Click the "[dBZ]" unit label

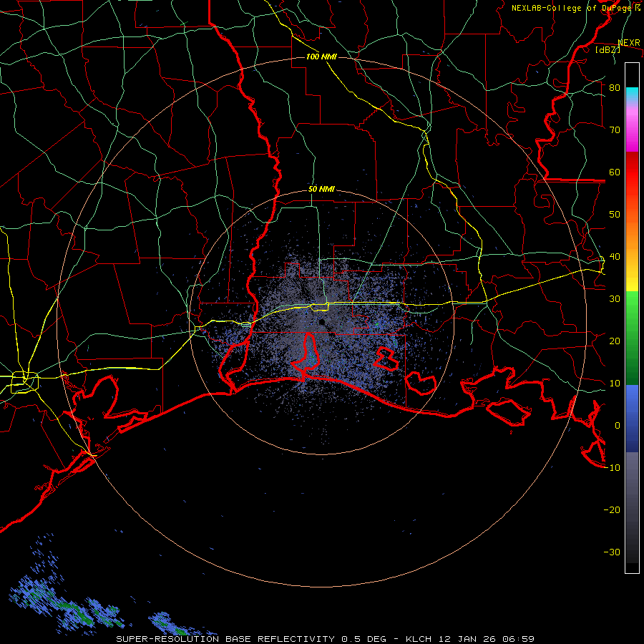[x=608, y=49]
